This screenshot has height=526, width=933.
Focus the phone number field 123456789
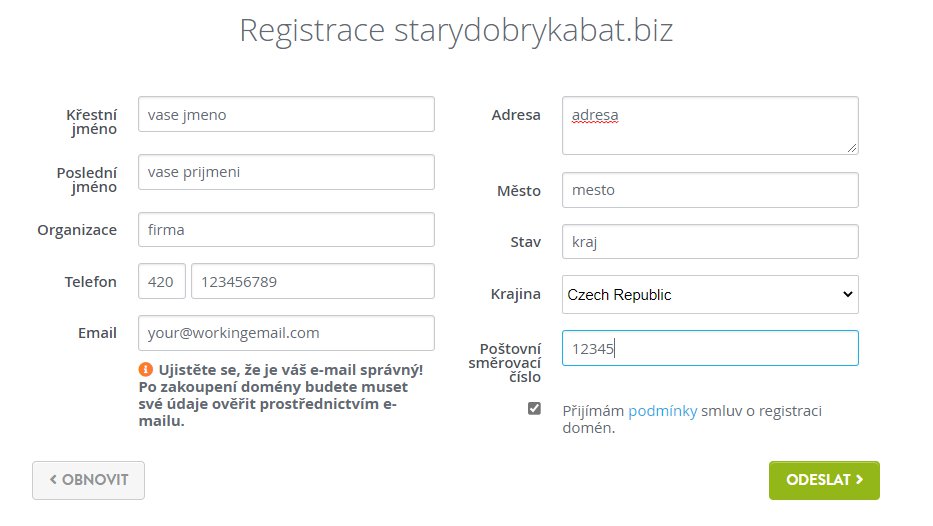tap(312, 281)
